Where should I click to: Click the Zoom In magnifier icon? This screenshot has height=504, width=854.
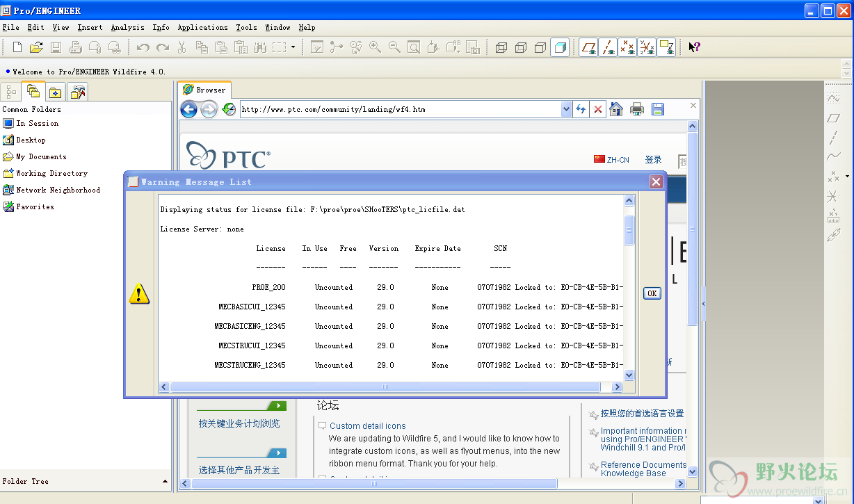pos(375,47)
